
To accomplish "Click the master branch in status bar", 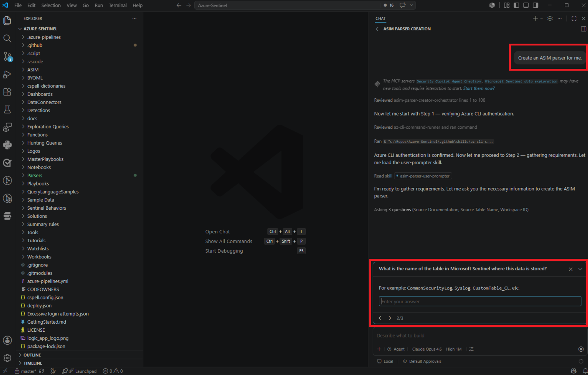I will coord(25,371).
